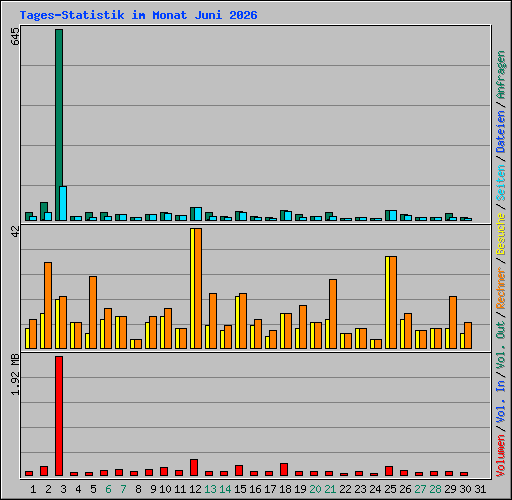The height and width of the screenshot is (500, 512).
Task: Select the orange bar for day 5
Action: pos(93,312)
